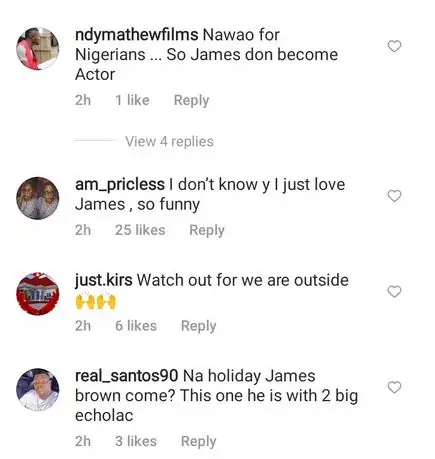Reply to just.kirs' comment
Screen dimensions: 435x459
198,326
